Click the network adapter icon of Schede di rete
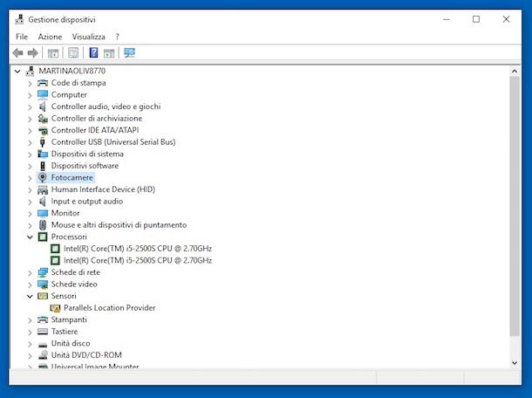This screenshot has width=532, height=398. (x=43, y=272)
